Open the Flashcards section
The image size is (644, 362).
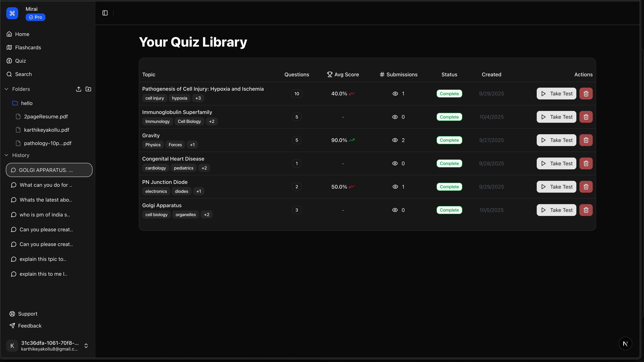click(x=28, y=47)
